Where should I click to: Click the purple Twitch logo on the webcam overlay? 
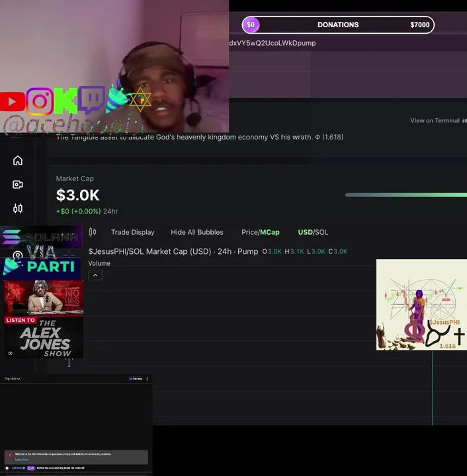[x=91, y=99]
